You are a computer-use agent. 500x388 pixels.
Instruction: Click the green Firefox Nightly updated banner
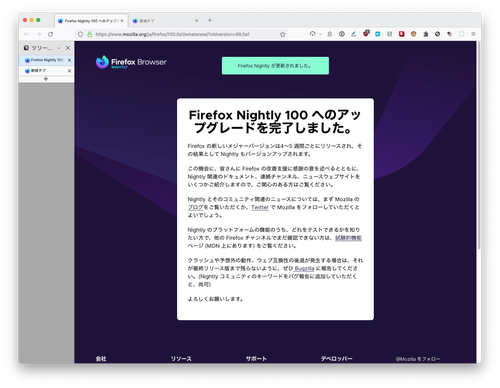coord(275,66)
